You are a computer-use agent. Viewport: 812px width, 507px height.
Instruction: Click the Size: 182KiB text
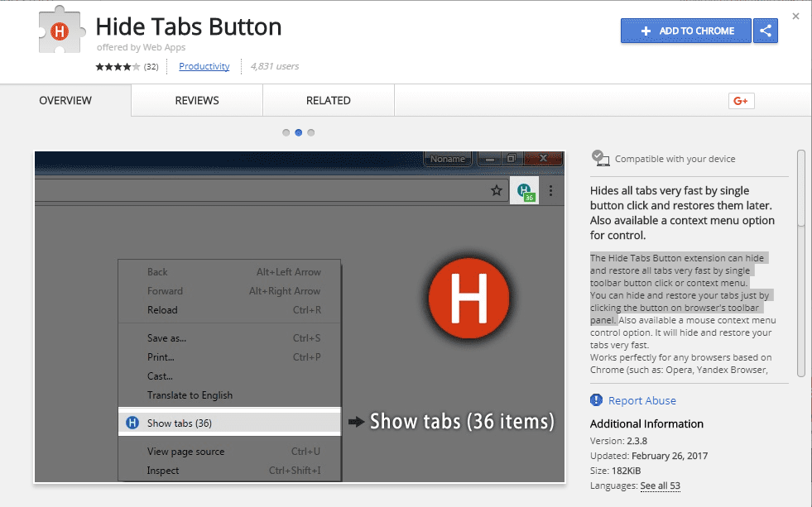tap(615, 471)
